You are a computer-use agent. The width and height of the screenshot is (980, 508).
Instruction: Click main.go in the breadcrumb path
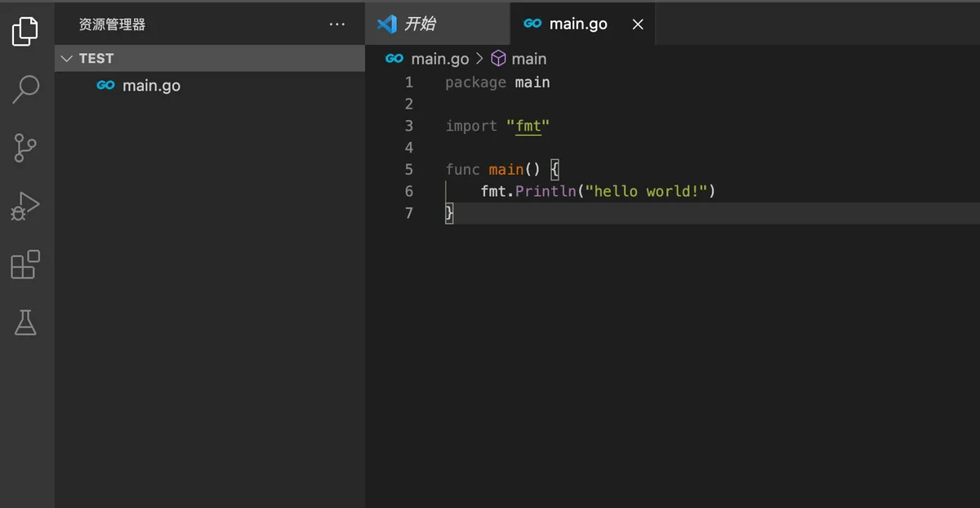tap(440, 59)
